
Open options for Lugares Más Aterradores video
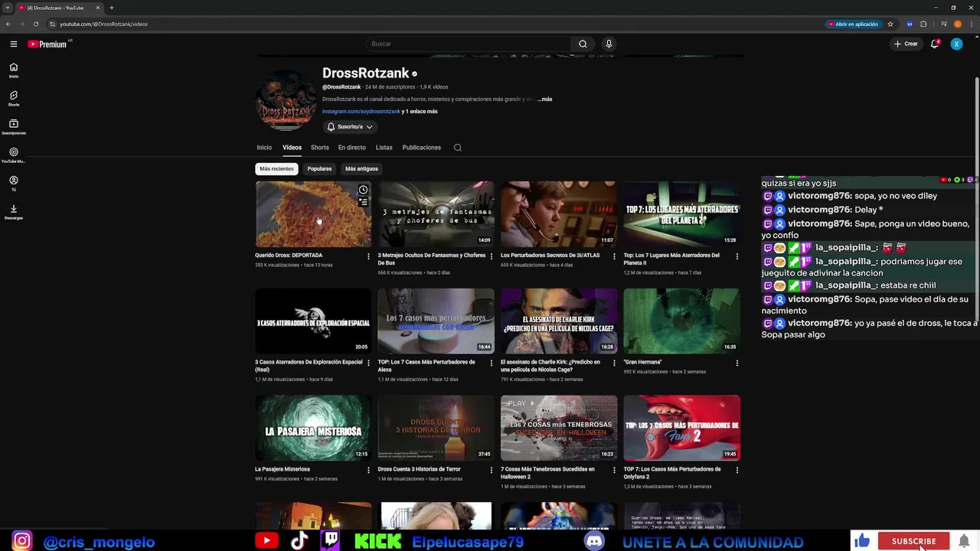737,256
